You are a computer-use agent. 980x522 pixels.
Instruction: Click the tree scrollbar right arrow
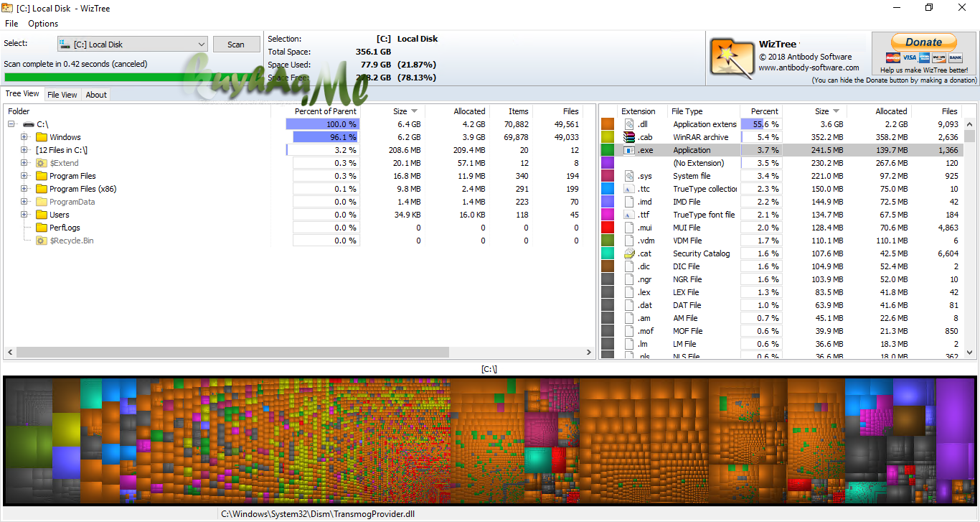tap(590, 353)
